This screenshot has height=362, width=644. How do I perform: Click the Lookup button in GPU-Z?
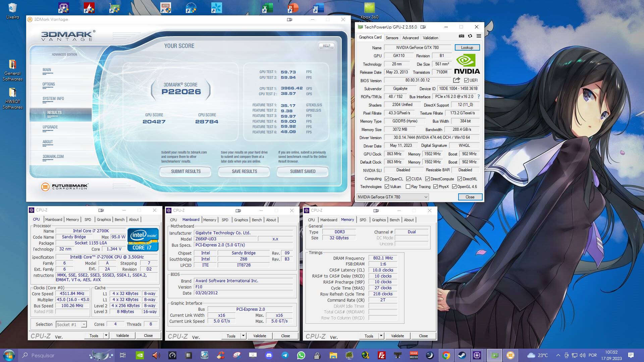(x=467, y=48)
